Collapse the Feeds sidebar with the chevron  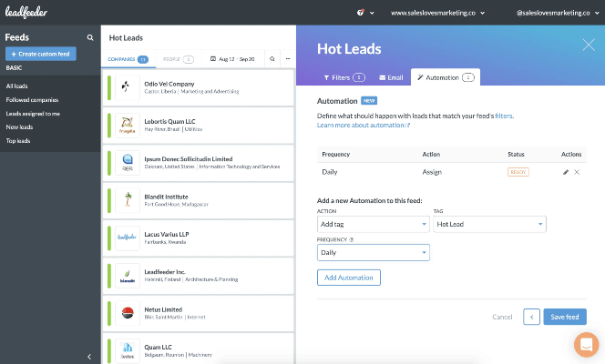(88, 356)
